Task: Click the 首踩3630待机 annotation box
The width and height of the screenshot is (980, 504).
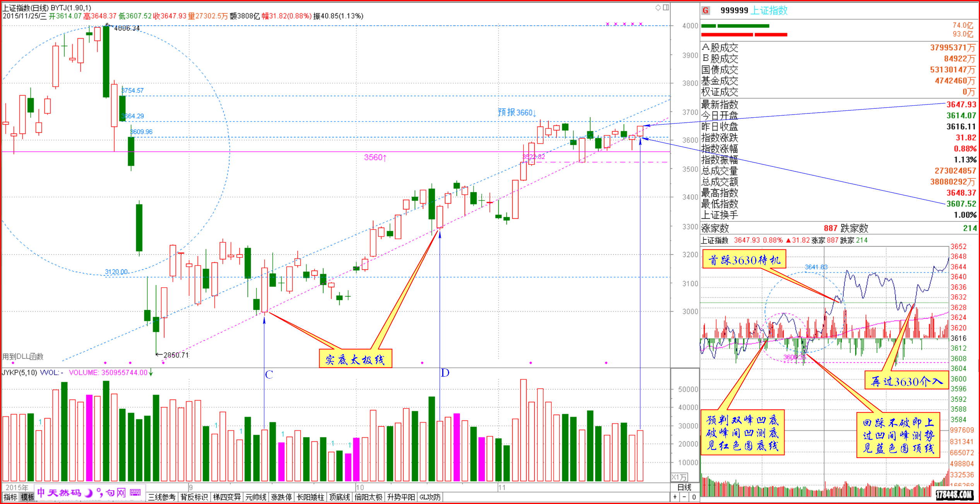Action: click(x=744, y=259)
